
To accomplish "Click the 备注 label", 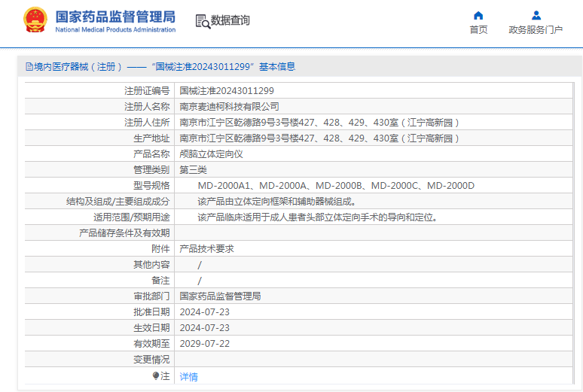I will point(160,281).
